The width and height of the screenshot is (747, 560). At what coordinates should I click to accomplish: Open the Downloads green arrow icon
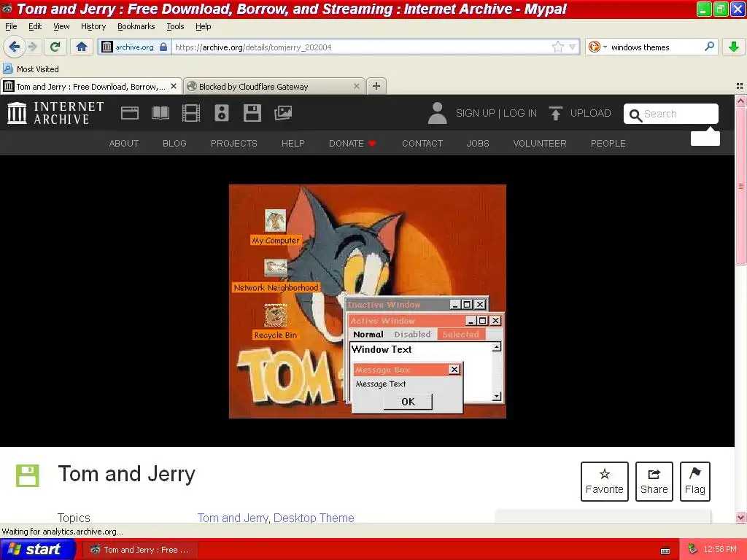(x=734, y=47)
